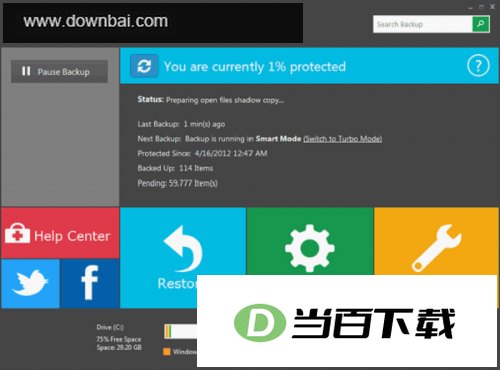This screenshot has height=370, width=500.
Task: Click the refresh sync icon in status banner
Action: click(144, 66)
